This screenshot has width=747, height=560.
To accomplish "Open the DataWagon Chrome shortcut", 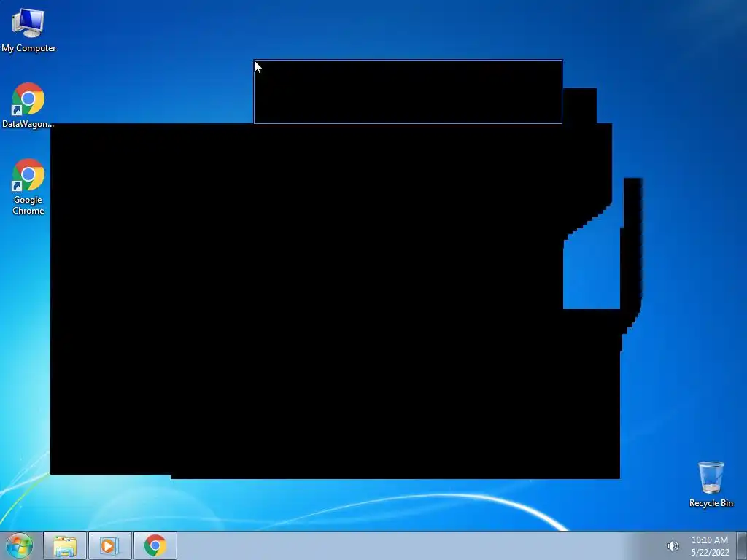I will [x=28, y=105].
